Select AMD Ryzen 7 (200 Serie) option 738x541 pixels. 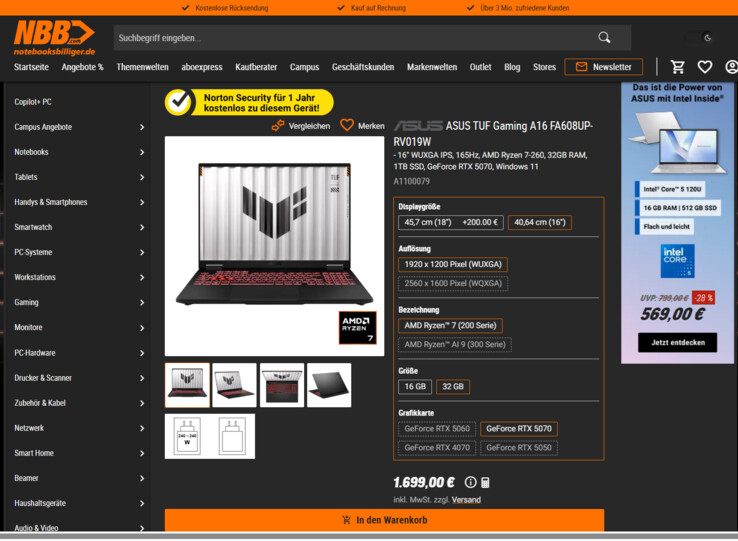(450, 325)
